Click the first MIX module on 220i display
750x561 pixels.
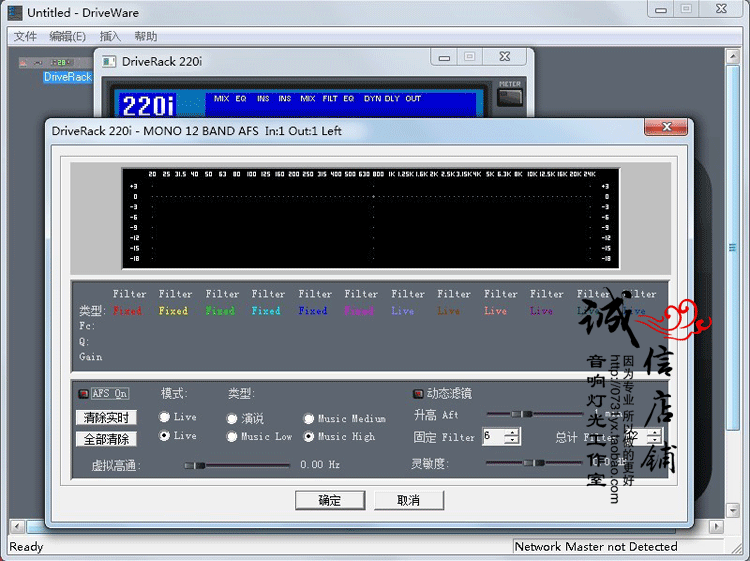[221, 99]
